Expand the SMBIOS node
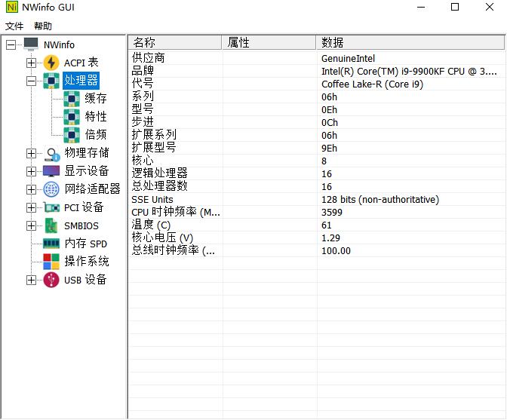Screen dimensions: 507x420 (x=31, y=225)
